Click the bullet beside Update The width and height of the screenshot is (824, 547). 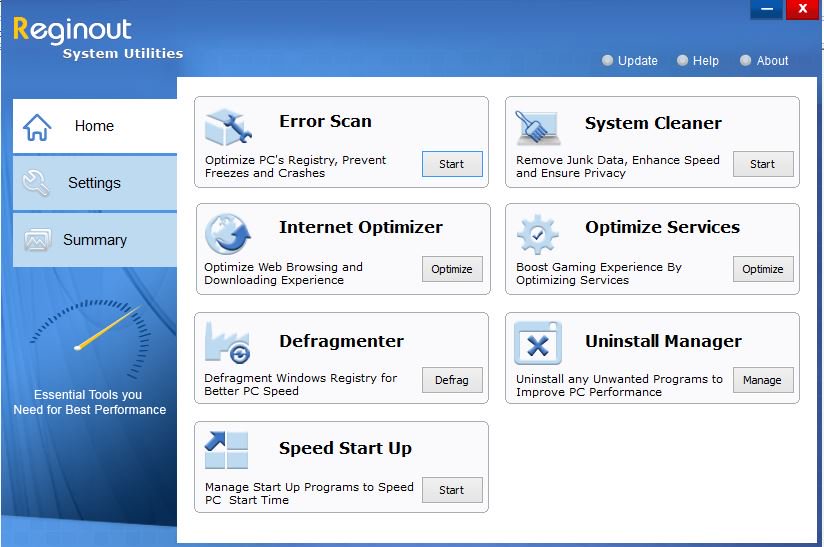pyautogui.click(x=607, y=60)
